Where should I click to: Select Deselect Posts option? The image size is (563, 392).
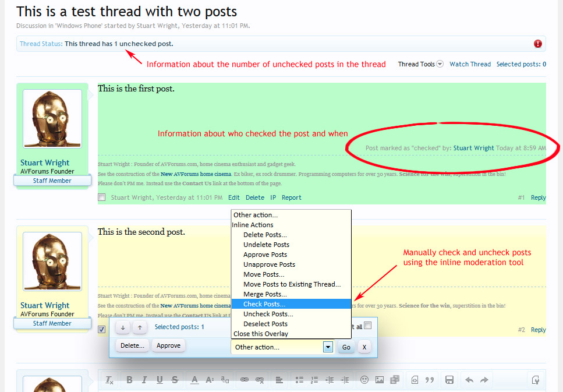coord(291,324)
